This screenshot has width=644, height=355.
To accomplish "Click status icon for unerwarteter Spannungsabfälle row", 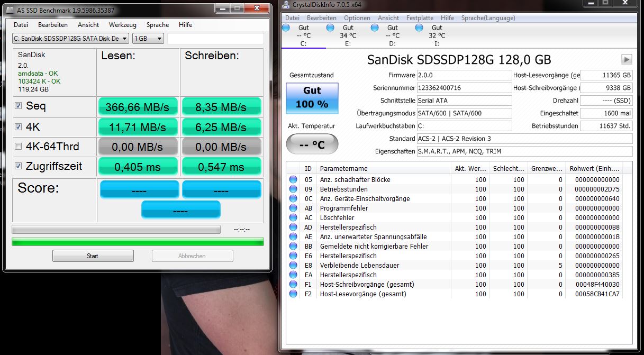I will click(x=293, y=236).
